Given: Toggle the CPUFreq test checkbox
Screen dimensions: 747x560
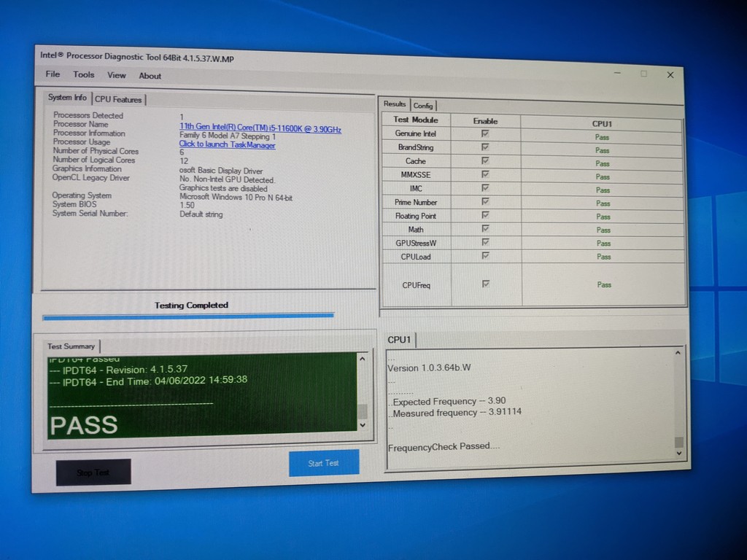Looking at the screenshot, I should click(x=485, y=284).
